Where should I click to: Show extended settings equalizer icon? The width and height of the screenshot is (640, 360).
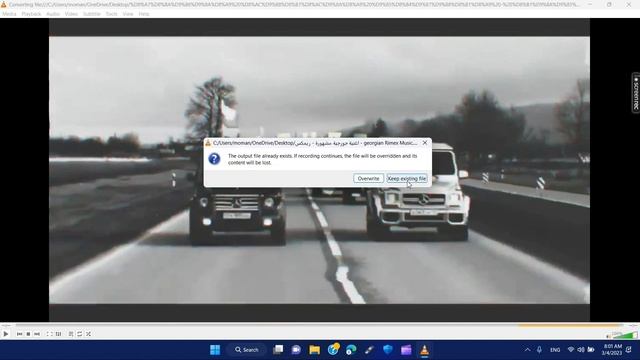pyautogui.click(x=58, y=334)
